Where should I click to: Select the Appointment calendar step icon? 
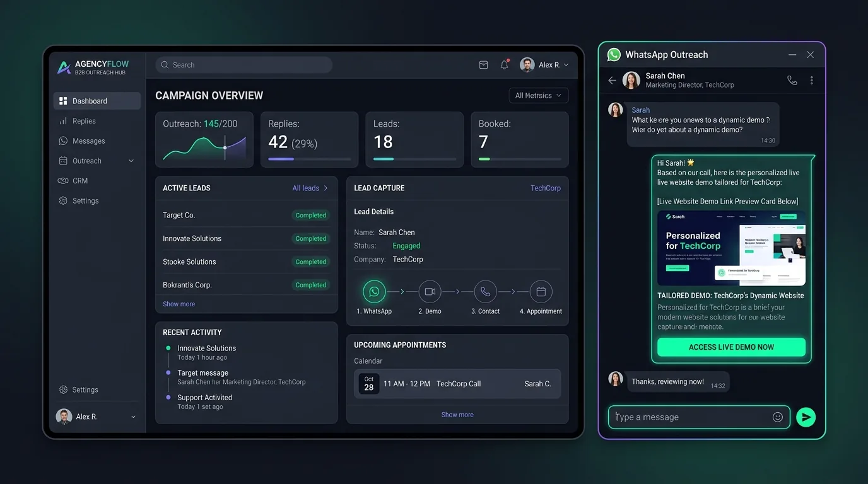tap(541, 292)
